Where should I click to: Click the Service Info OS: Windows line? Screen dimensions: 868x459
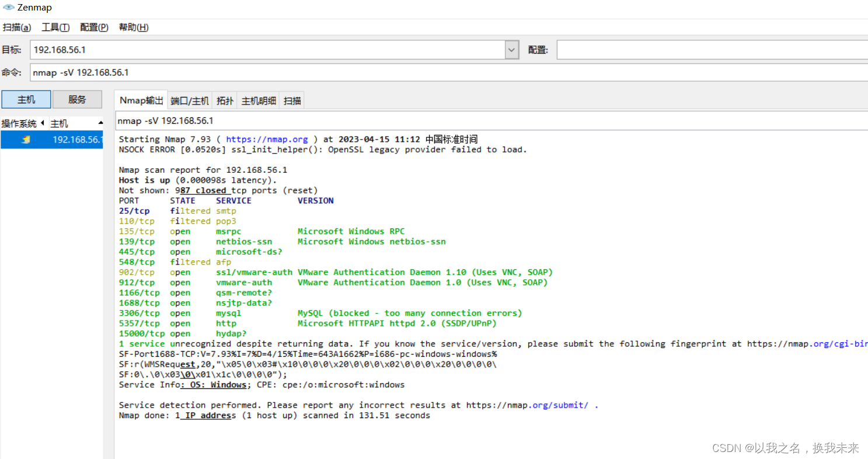[x=262, y=385]
